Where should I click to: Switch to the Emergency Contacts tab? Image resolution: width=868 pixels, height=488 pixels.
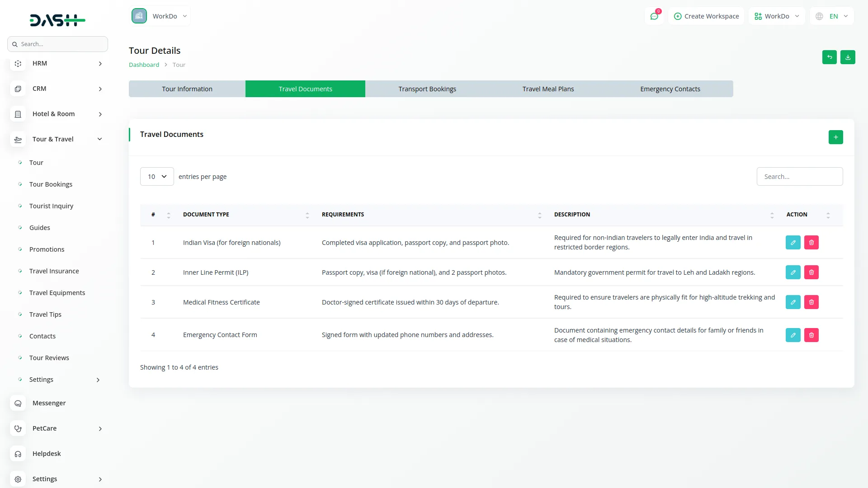(670, 89)
